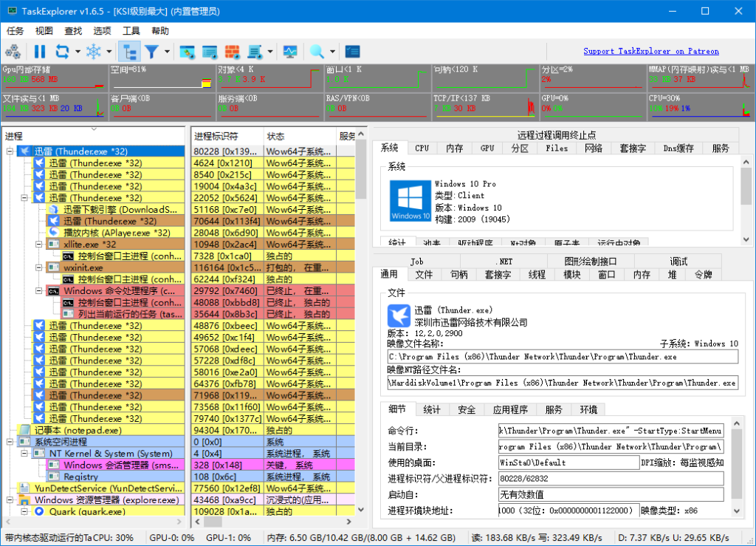Open the 任务 menu
The image size is (756, 546).
[15, 31]
